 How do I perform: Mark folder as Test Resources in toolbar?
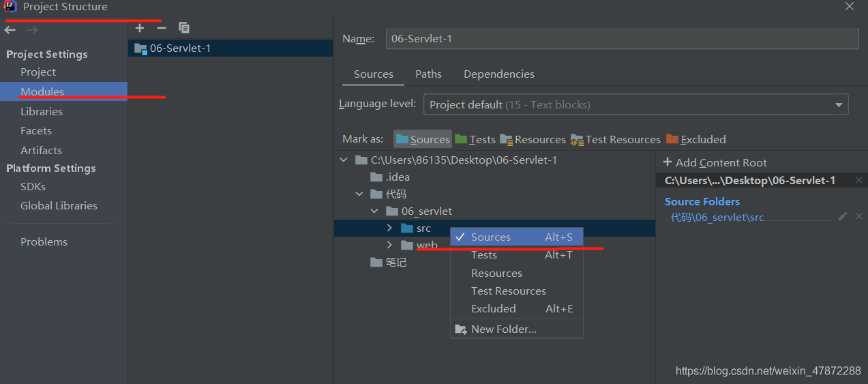[616, 139]
